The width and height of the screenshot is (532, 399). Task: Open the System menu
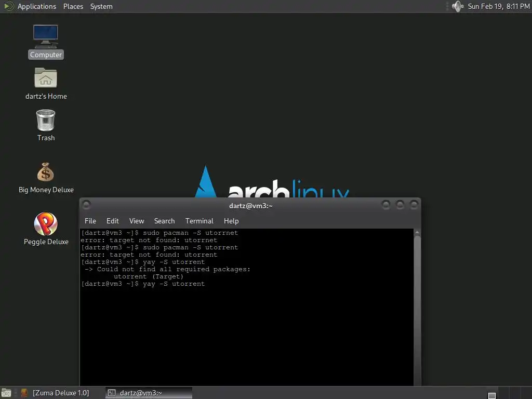(101, 6)
